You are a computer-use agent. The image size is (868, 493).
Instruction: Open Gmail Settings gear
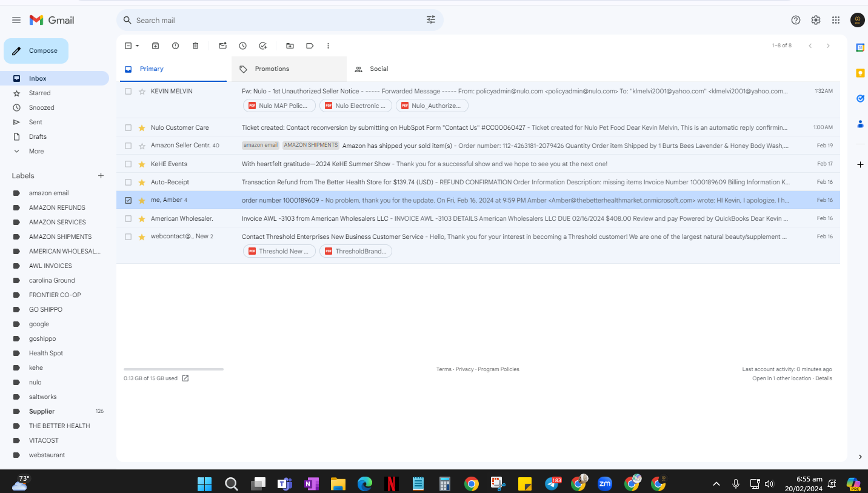click(x=816, y=20)
